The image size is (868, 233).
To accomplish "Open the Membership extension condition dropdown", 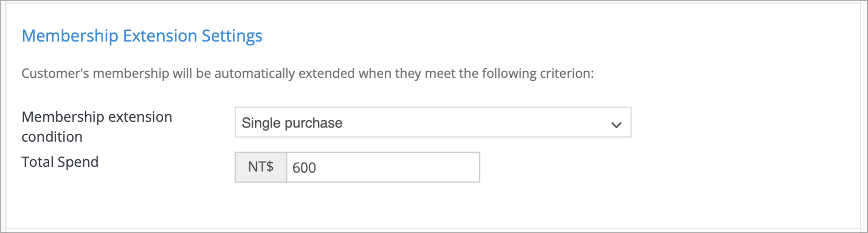I will [433, 122].
